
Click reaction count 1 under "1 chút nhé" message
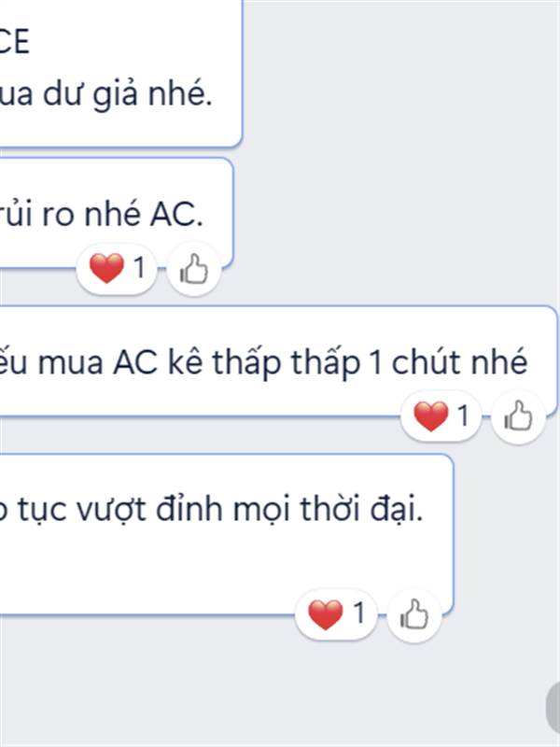[x=463, y=415]
